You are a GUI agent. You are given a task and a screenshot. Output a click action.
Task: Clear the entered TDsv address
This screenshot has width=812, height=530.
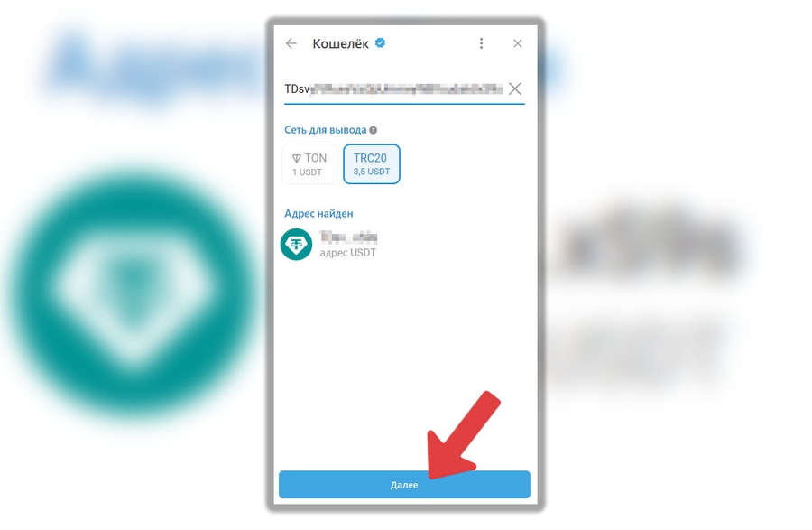pyautogui.click(x=515, y=88)
